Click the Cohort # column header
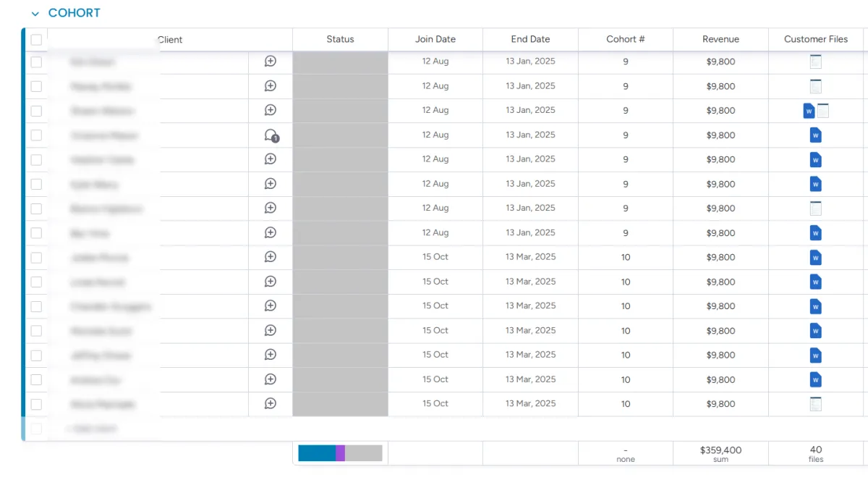Image resolution: width=868 pixels, height=480 pixels. coord(626,40)
